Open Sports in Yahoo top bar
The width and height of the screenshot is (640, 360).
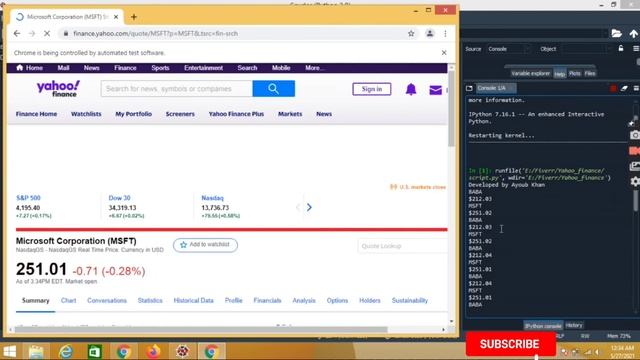160,68
